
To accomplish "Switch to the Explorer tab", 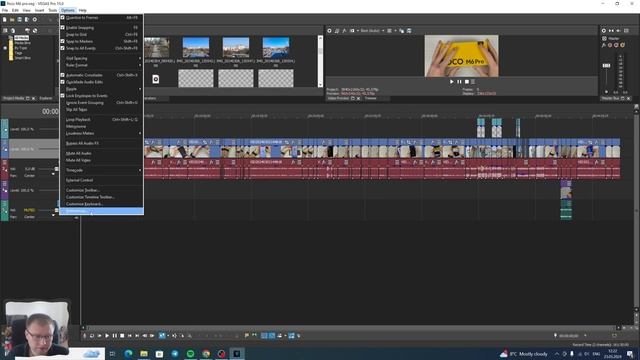I will click(46, 98).
